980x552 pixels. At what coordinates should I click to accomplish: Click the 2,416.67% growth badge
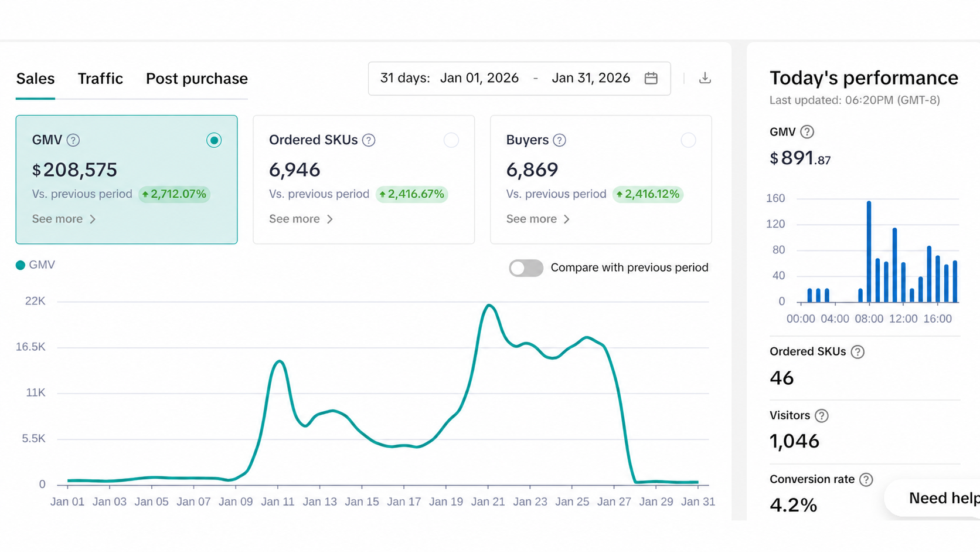coord(411,194)
